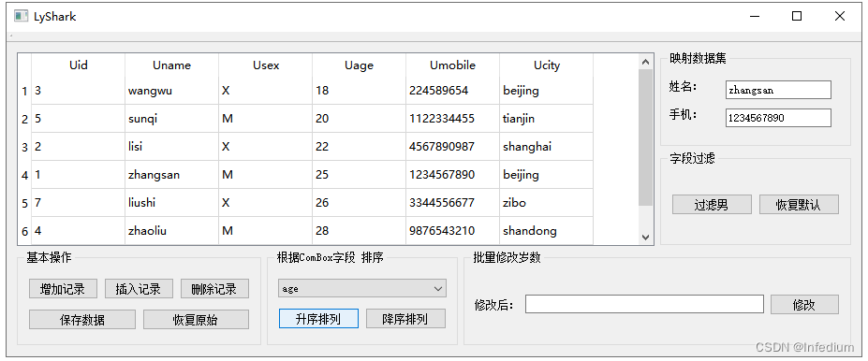Click the city cell shandong

pyautogui.click(x=546, y=230)
